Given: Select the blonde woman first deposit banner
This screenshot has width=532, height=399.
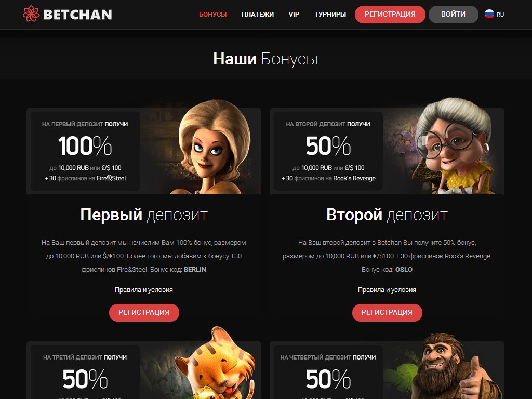Looking at the screenshot, I should click(x=144, y=150).
